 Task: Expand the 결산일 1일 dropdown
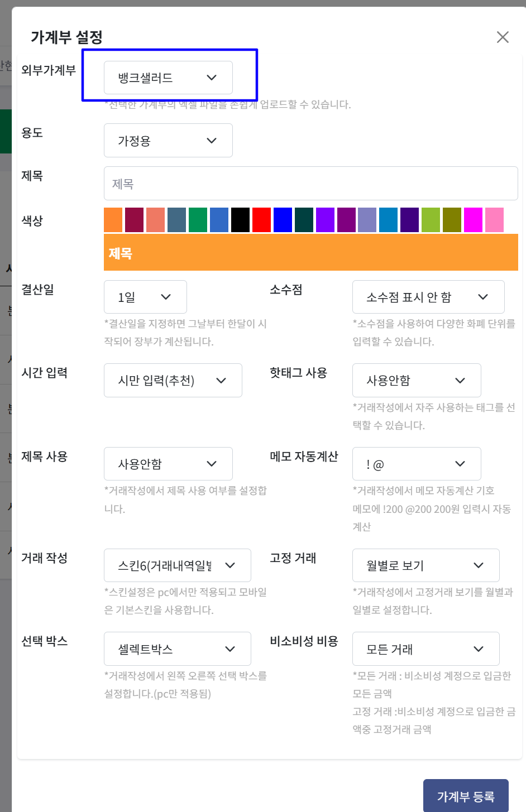tap(145, 297)
